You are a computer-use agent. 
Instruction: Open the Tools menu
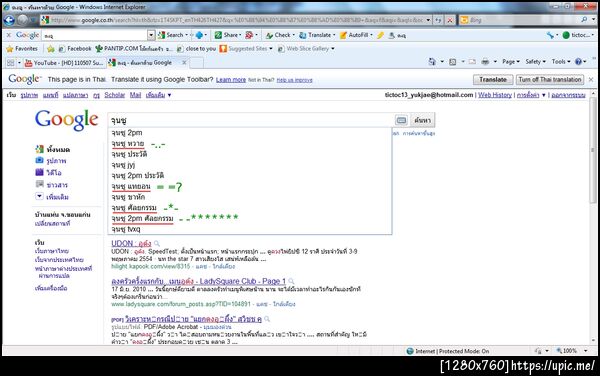click(561, 62)
